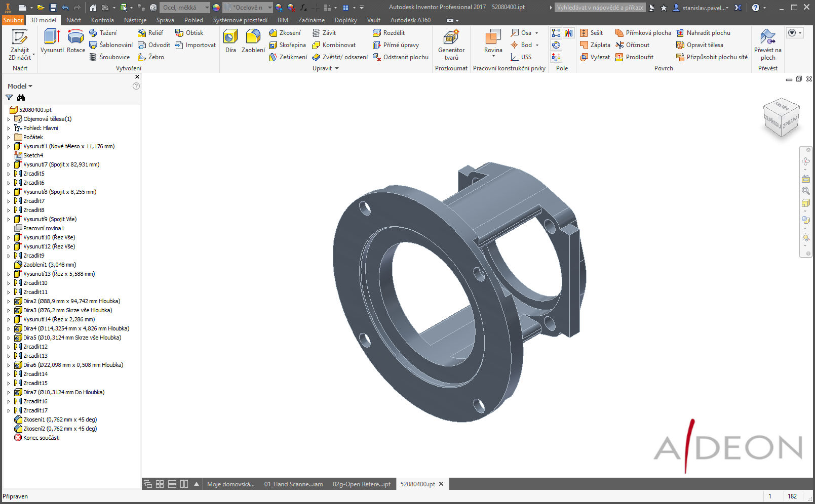The width and height of the screenshot is (815, 504).
Task: Select Zaoblení1 (3,048 mm) feature
Action: point(45,265)
